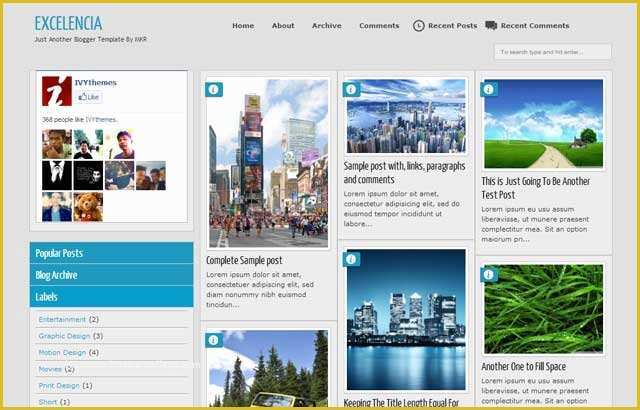Screen dimensions: 640x410
Task: Select the Short label
Action: [x=48, y=402]
